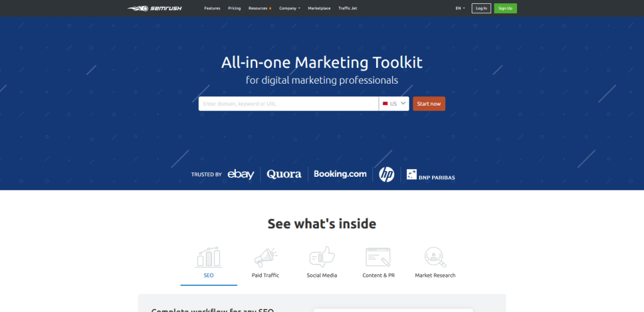
Task: Click the BNP Paribas logo
Action: coord(430,175)
